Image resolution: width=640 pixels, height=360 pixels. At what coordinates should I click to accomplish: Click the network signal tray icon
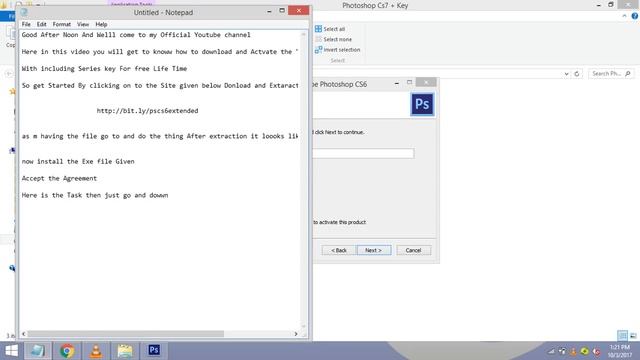pos(551,351)
